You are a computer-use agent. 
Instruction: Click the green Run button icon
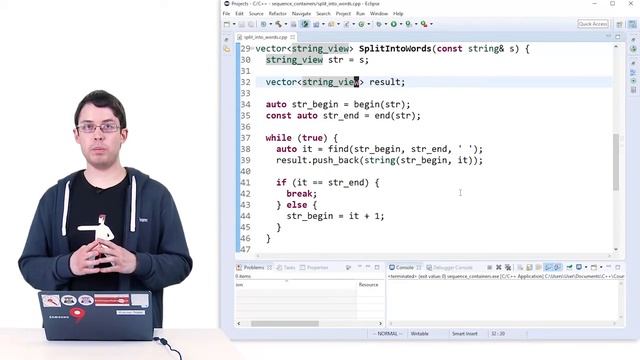[x=393, y=24]
